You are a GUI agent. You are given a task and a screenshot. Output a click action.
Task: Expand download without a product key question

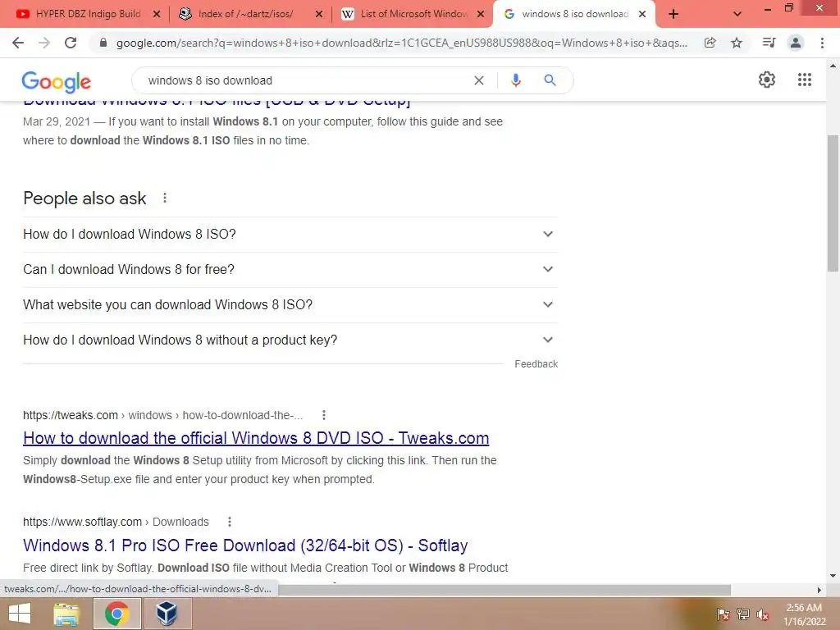click(x=290, y=340)
